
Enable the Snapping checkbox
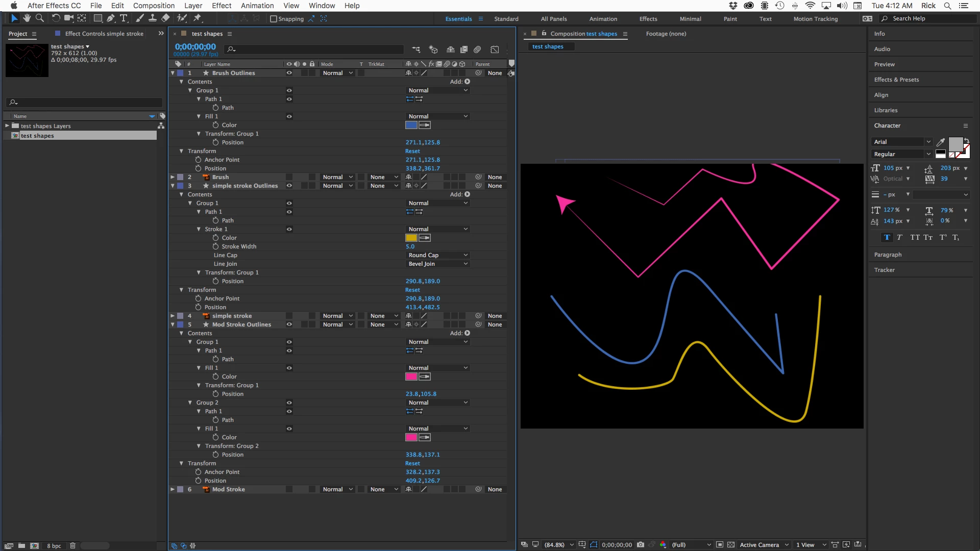coord(274,19)
